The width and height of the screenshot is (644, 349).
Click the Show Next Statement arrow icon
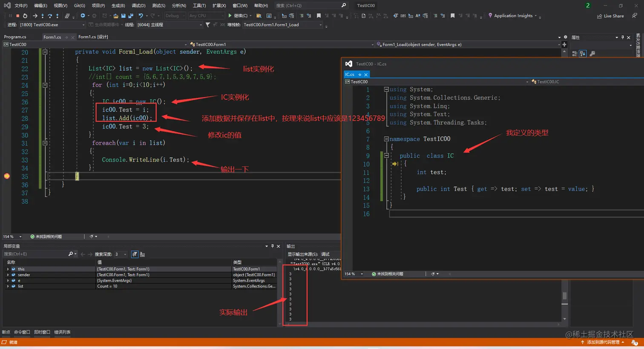pos(35,16)
